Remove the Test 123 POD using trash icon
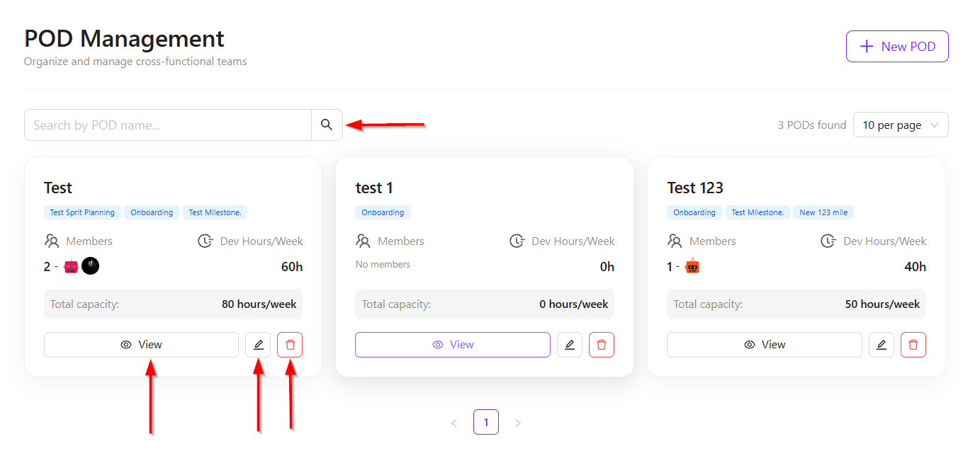The width and height of the screenshot is (980, 458). (913, 345)
